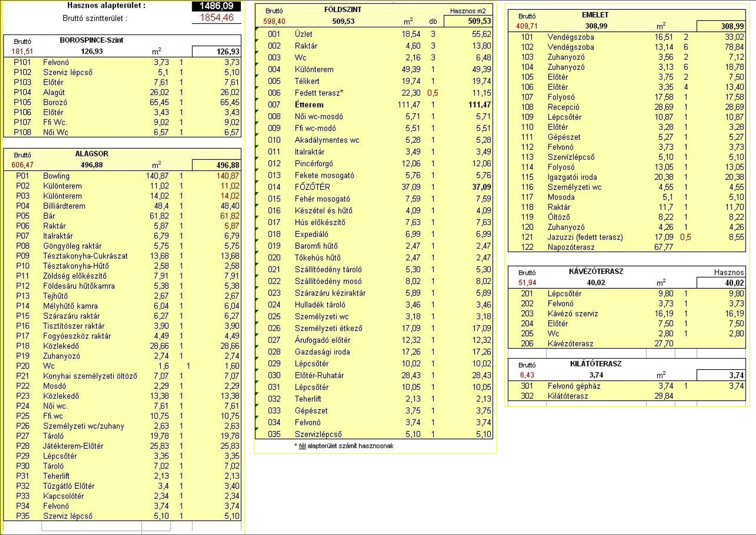Select the Alagsor bruttó value 606,47

(x=22, y=165)
